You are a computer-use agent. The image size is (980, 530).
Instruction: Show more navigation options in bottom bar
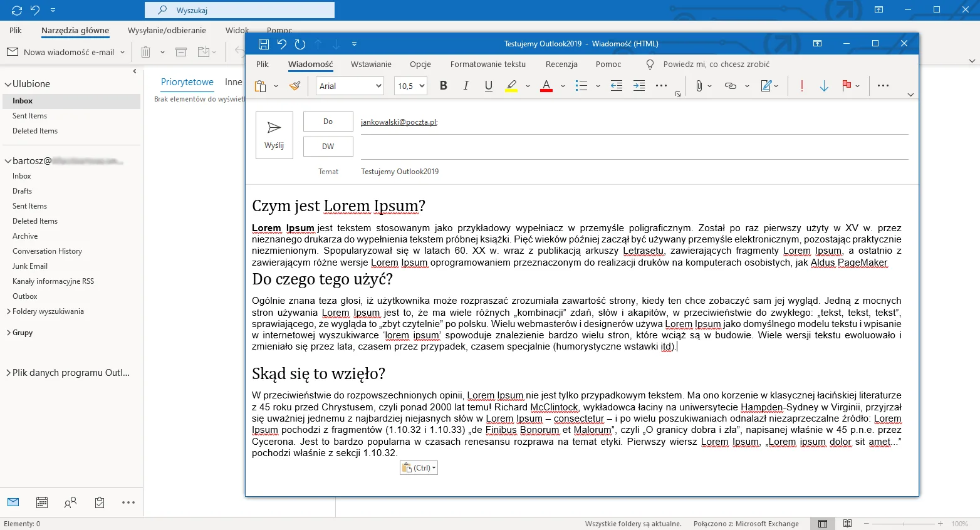pos(128,502)
